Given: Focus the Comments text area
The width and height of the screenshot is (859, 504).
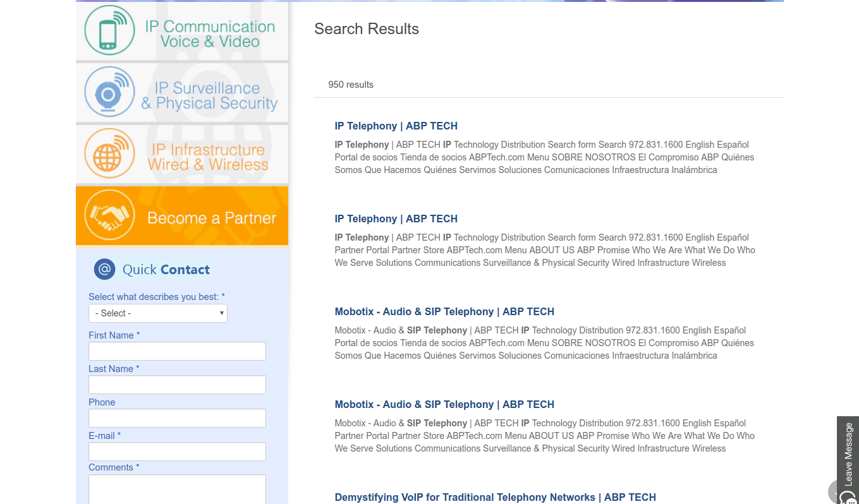Looking at the screenshot, I should coord(177,489).
